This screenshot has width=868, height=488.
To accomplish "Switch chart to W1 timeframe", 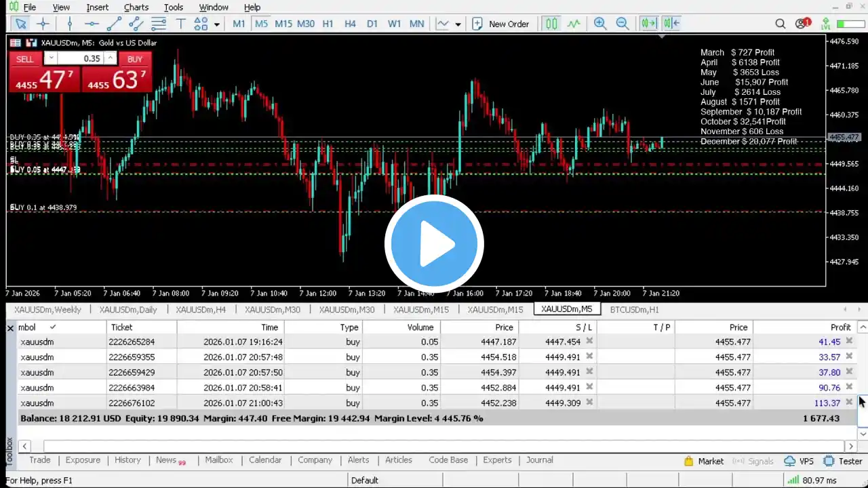I will click(395, 24).
